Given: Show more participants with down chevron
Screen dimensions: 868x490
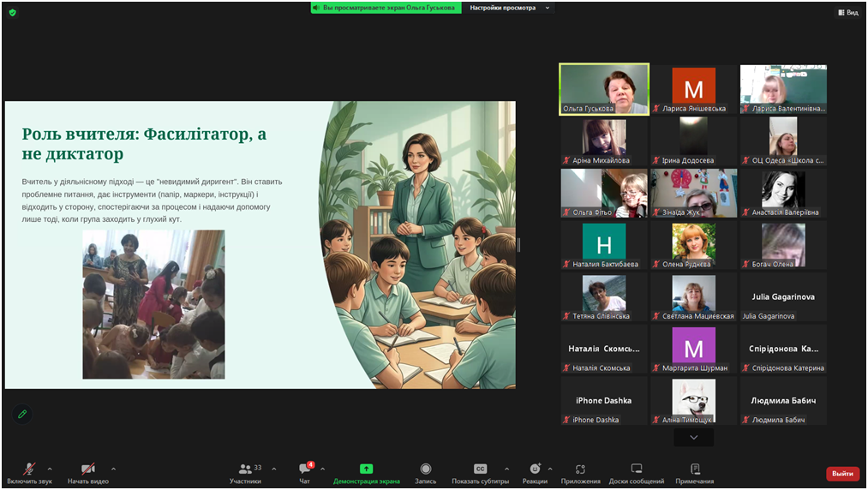Looking at the screenshot, I should [x=693, y=437].
